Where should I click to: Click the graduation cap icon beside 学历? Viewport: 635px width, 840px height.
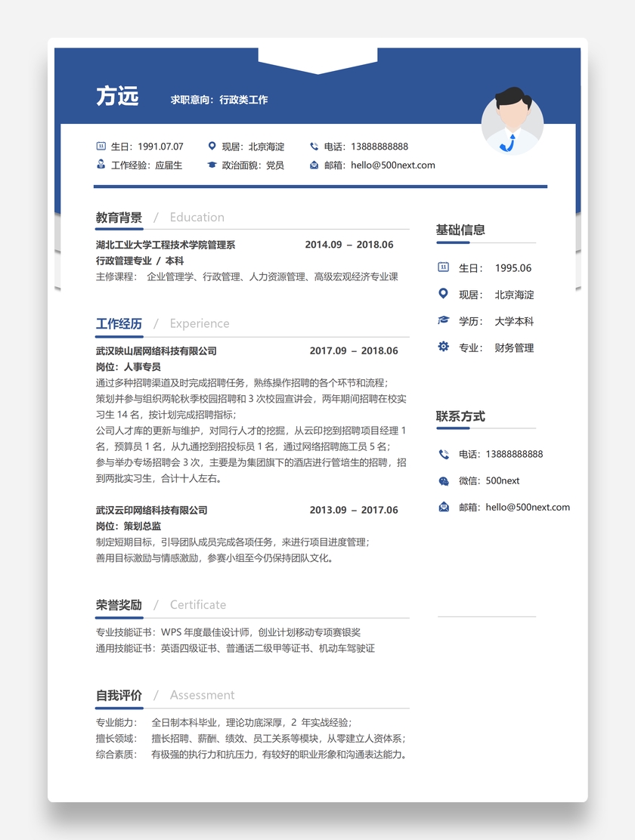(443, 320)
